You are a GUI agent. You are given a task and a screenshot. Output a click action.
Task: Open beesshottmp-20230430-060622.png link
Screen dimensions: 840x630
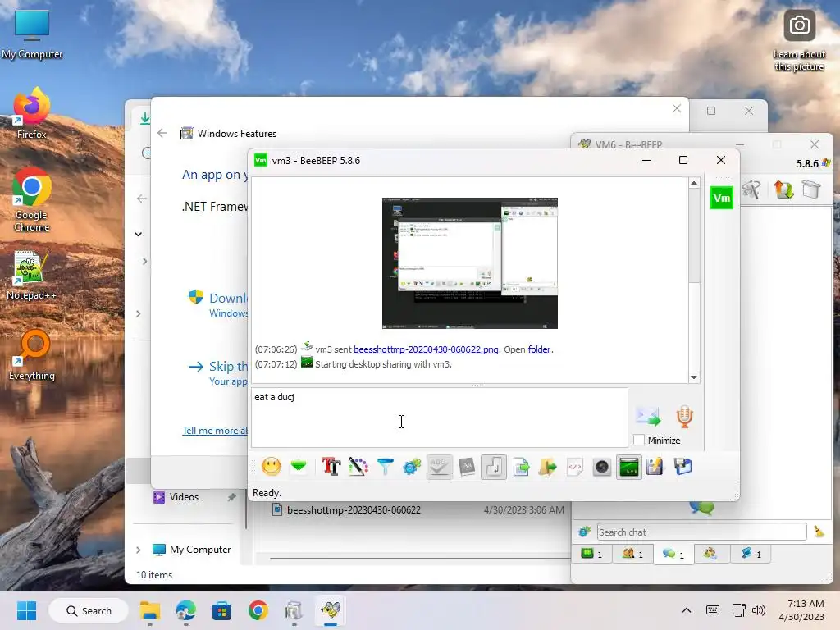(426, 349)
